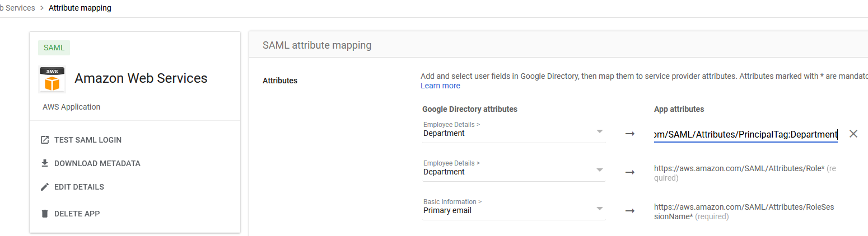
Task: Click the Google Directory attributes column header
Action: tap(470, 109)
